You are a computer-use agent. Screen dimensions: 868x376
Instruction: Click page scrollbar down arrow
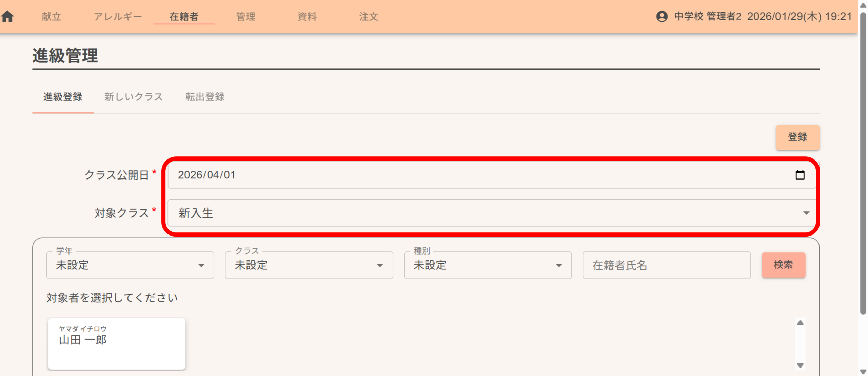click(863, 372)
